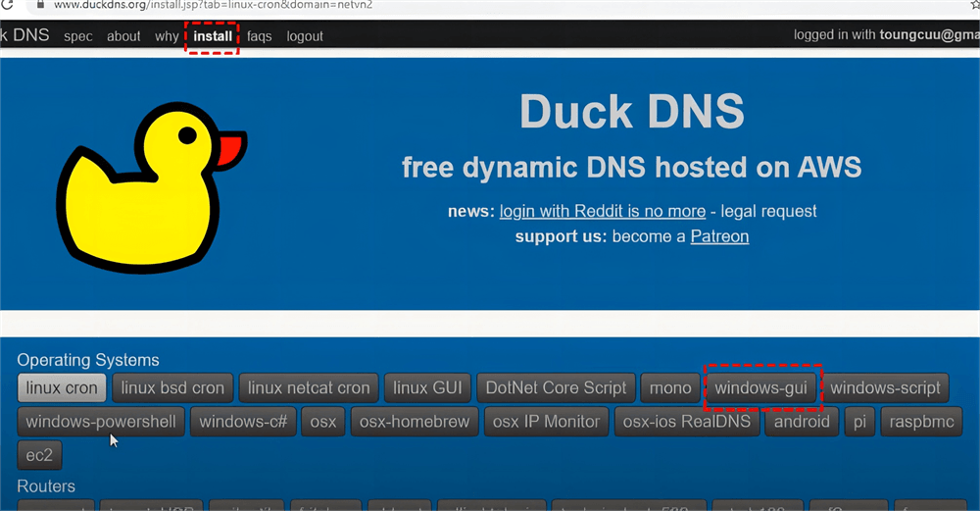Click the padlock icon in address bar
This screenshot has height=511, width=980.
click(x=40, y=4)
